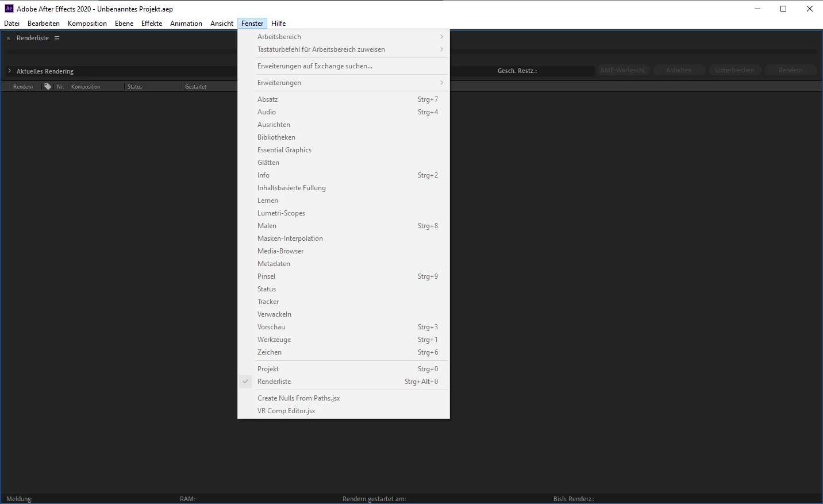Screen dimensions: 823x504
Task: Show the Pinsel panel
Action: 344,276
